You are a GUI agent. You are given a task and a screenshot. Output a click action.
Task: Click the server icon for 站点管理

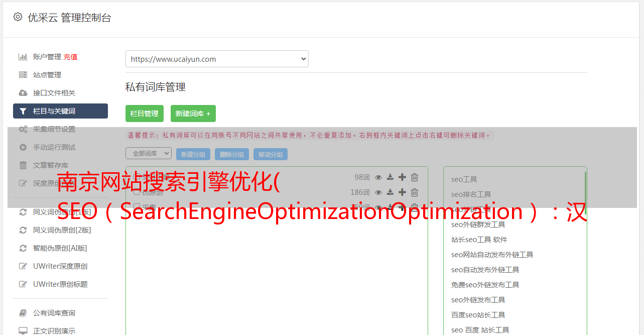pyautogui.click(x=23, y=75)
